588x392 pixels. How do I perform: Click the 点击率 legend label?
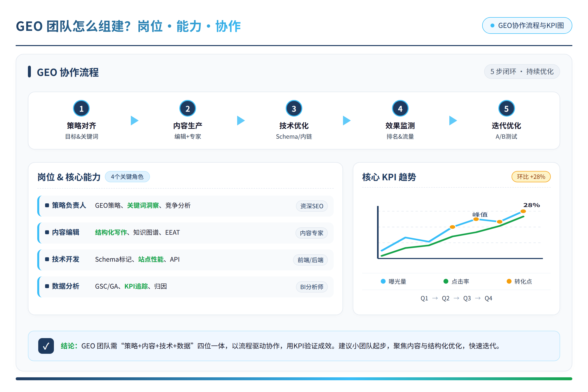point(460,282)
